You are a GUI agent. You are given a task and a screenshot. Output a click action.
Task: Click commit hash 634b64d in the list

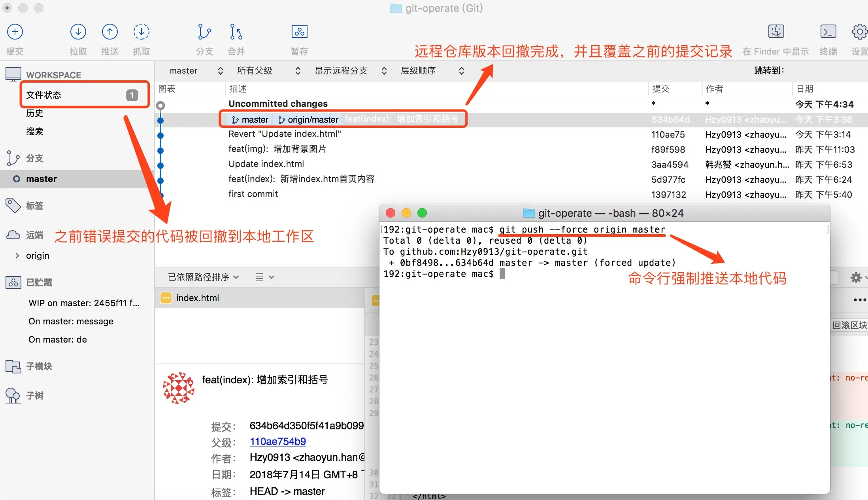tap(670, 119)
